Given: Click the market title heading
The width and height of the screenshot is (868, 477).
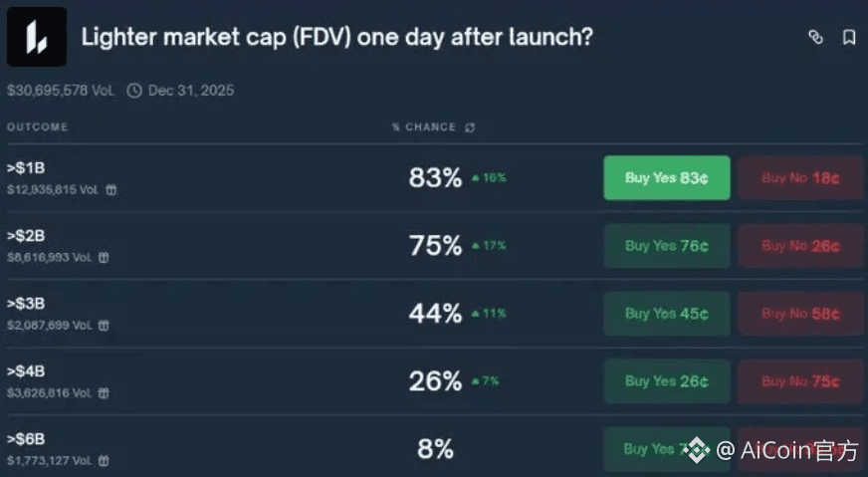Looking at the screenshot, I should pyautogui.click(x=336, y=38).
